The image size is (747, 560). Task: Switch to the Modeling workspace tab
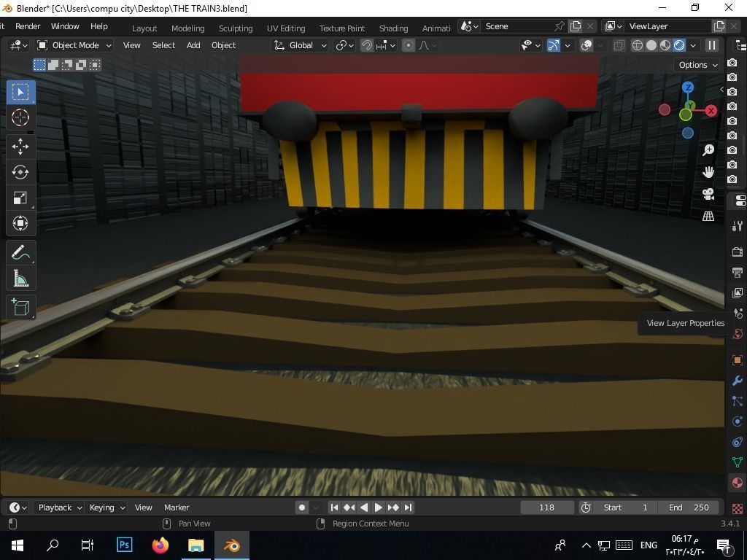pyautogui.click(x=187, y=28)
